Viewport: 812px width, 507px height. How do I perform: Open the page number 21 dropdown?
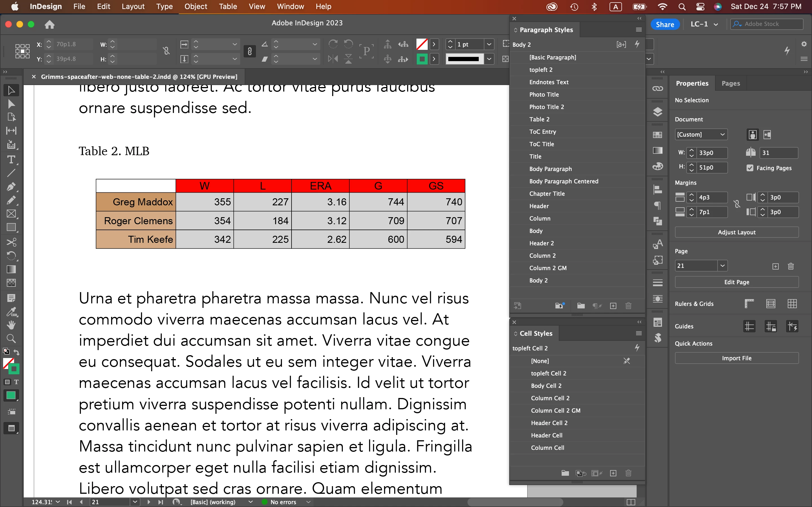[722, 266]
